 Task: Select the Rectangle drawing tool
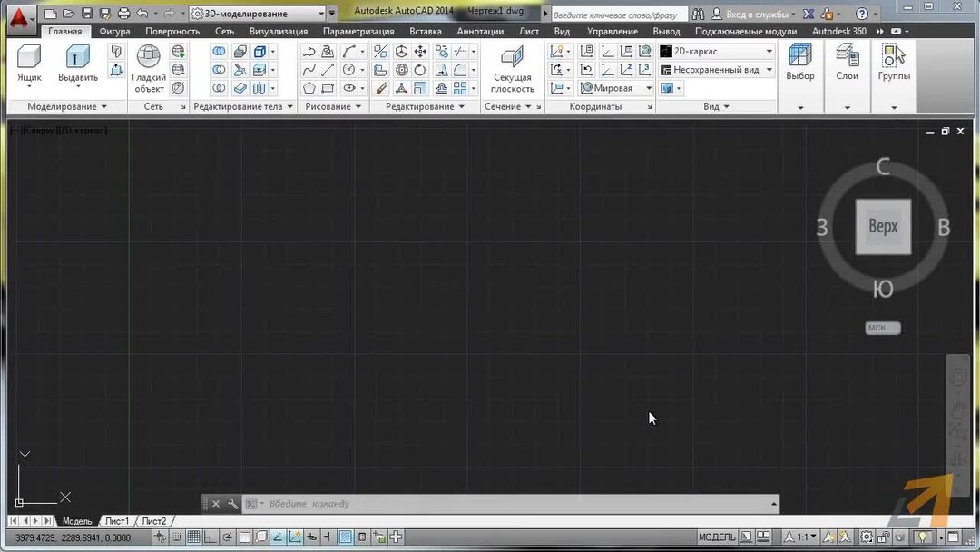pyautogui.click(x=328, y=88)
